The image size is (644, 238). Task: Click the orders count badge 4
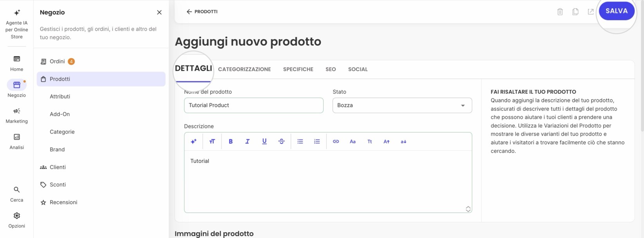(71, 61)
